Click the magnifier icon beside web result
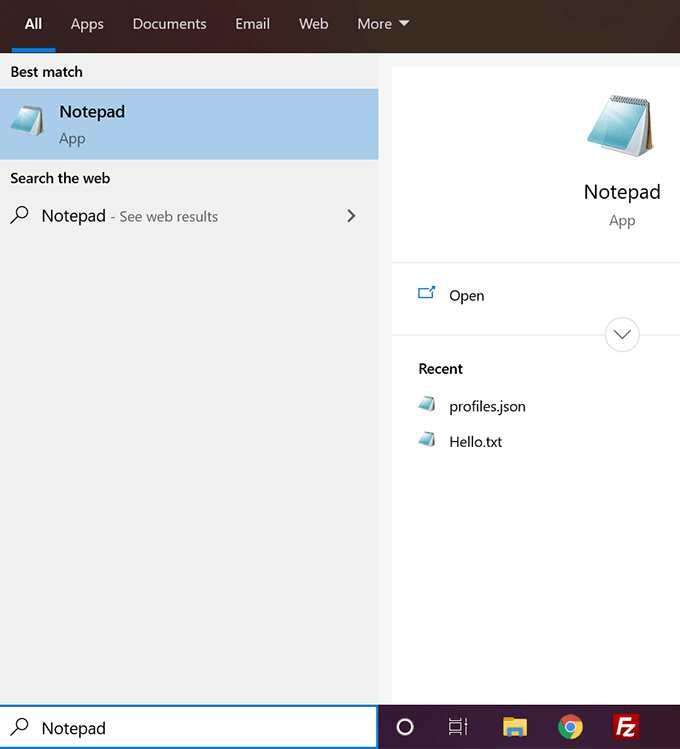This screenshot has height=749, width=680. click(20, 215)
